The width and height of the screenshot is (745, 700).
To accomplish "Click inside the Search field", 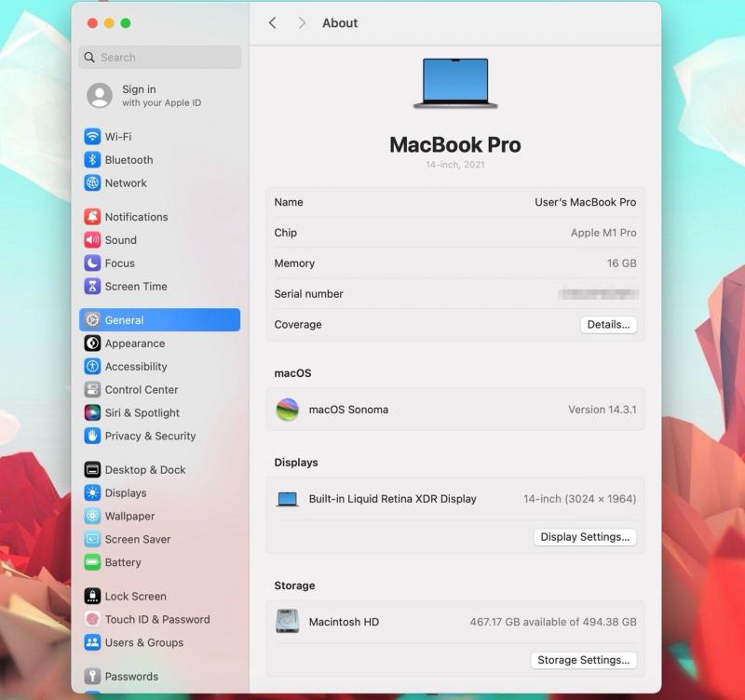I will pyautogui.click(x=159, y=58).
